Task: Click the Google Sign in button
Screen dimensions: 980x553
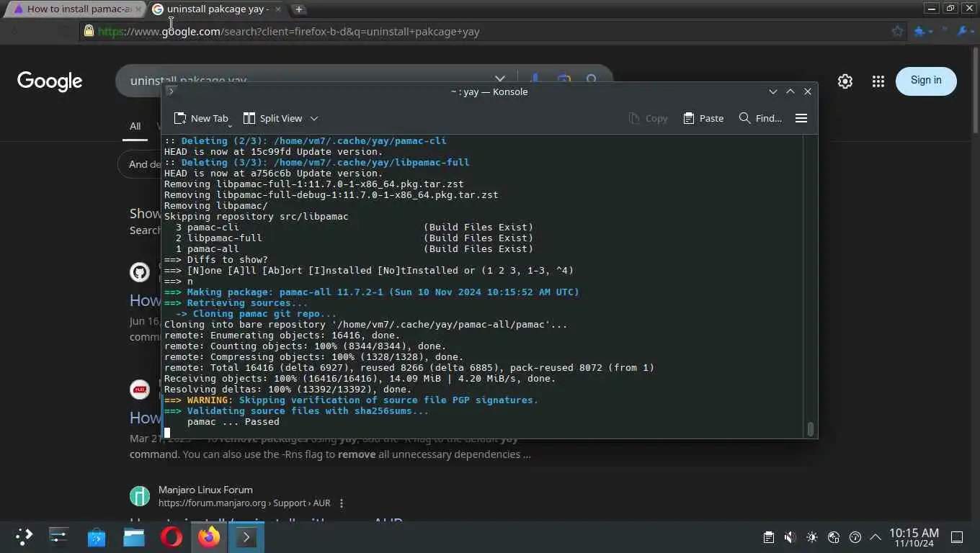Action: (926, 81)
